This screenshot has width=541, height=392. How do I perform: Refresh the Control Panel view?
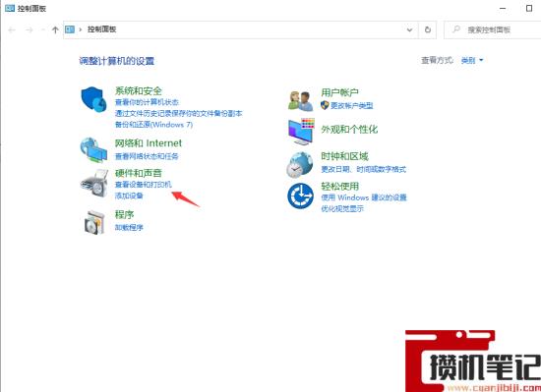click(428, 29)
